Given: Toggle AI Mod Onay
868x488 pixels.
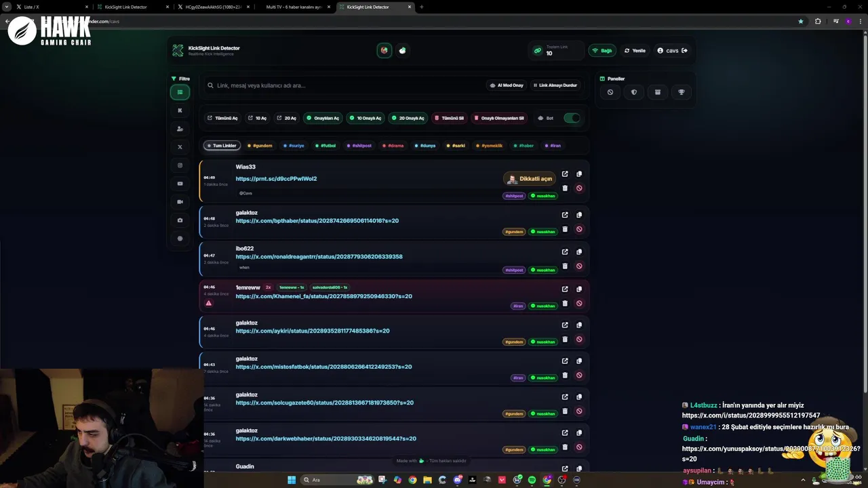Looking at the screenshot, I should coord(507,85).
